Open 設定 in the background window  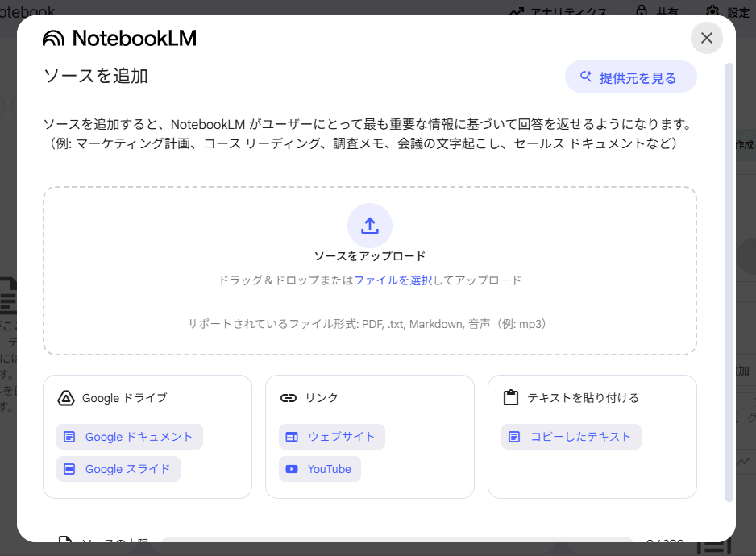728,11
